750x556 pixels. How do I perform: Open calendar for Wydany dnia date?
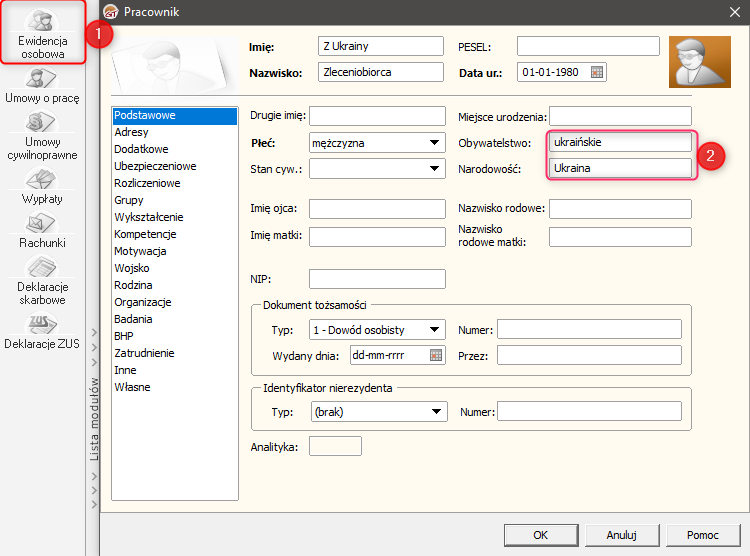coord(435,355)
